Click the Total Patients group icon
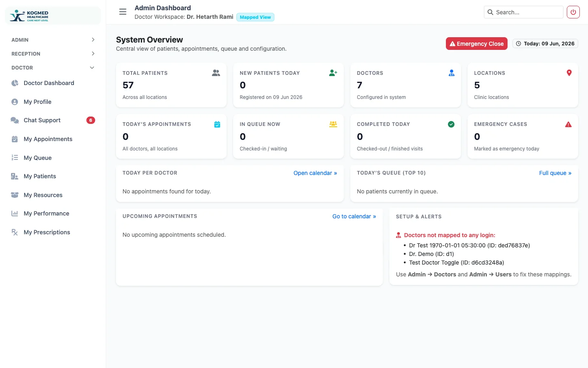This screenshot has height=368, width=588. pyautogui.click(x=216, y=73)
